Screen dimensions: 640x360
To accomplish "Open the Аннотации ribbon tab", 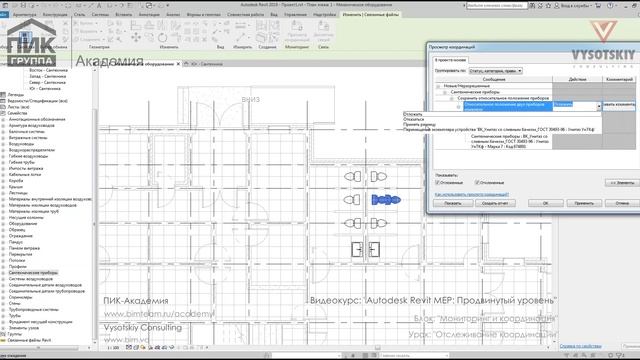I will pos(149,15).
